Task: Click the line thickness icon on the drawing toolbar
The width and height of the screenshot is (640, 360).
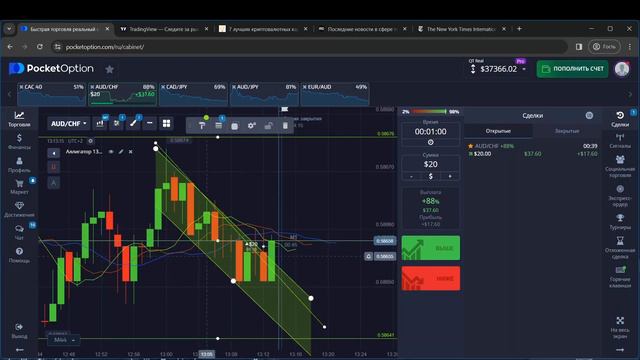Action: pyautogui.click(x=219, y=126)
